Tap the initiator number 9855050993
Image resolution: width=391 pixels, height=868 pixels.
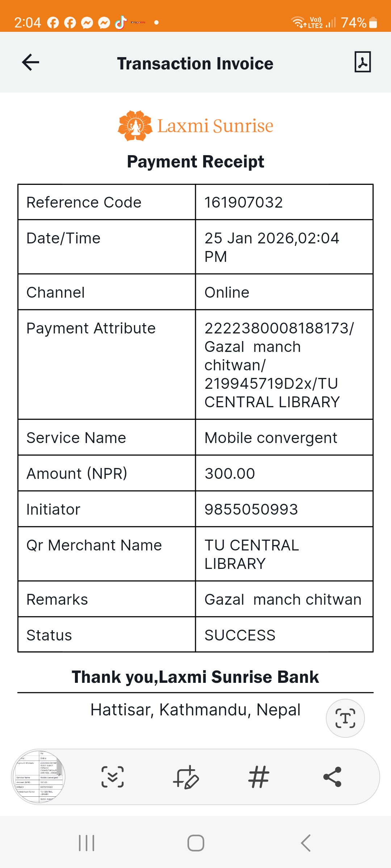click(251, 510)
